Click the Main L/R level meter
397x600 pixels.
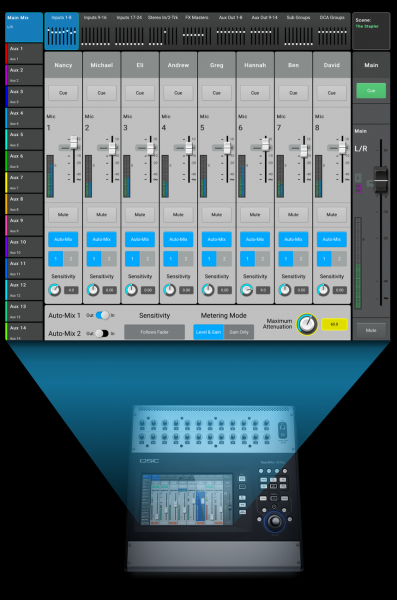(358, 263)
